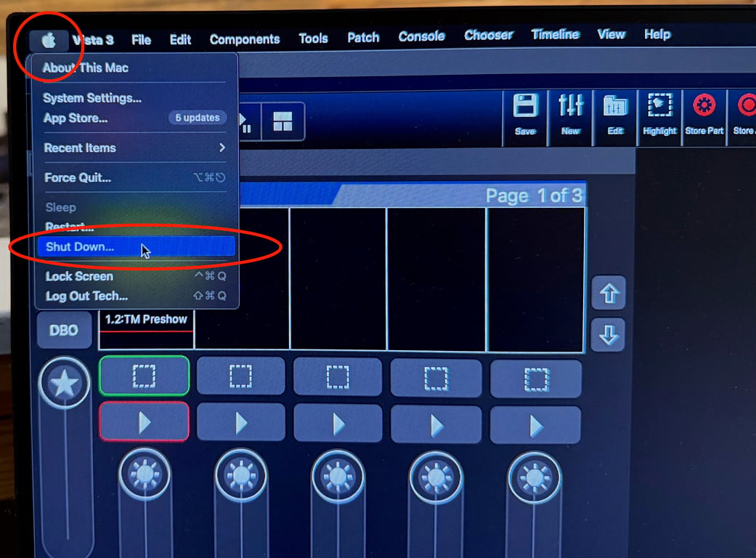Image resolution: width=756 pixels, height=558 pixels.
Task: Open the File menu
Action: pyautogui.click(x=142, y=39)
